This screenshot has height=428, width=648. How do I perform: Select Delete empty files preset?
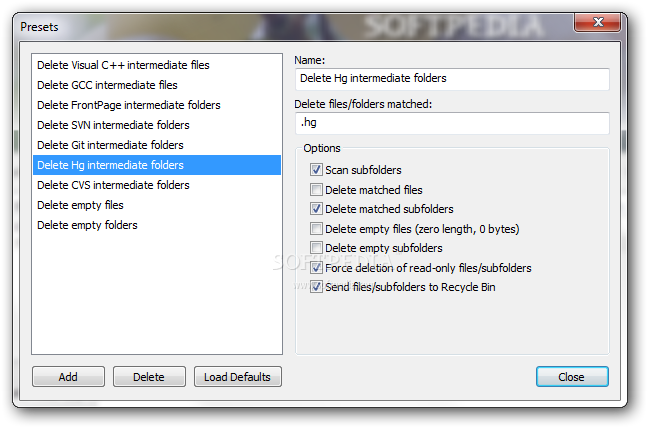157,205
